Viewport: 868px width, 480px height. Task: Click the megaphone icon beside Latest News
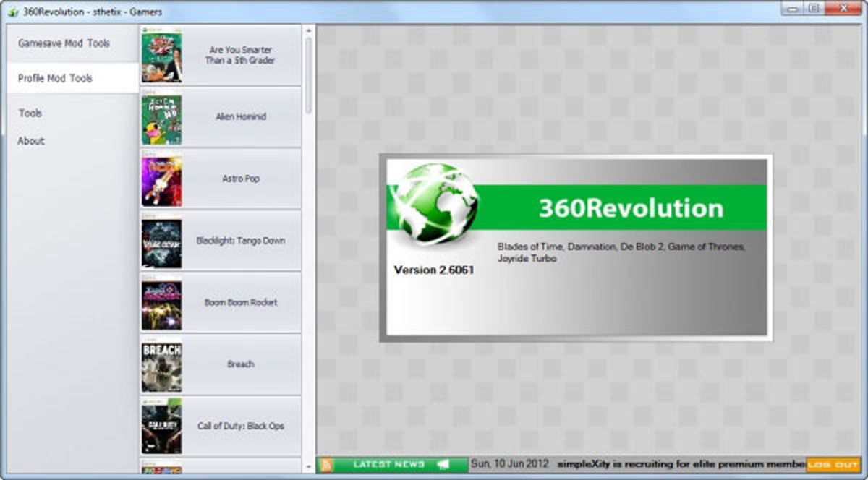[443, 464]
